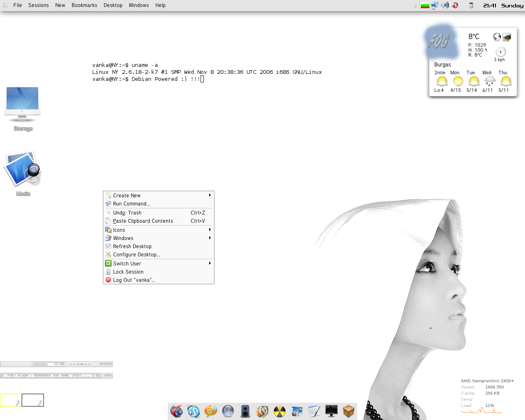Screen dimensions: 525x420
Task: Expand the Switch User submenu arrow
Action: (210, 263)
